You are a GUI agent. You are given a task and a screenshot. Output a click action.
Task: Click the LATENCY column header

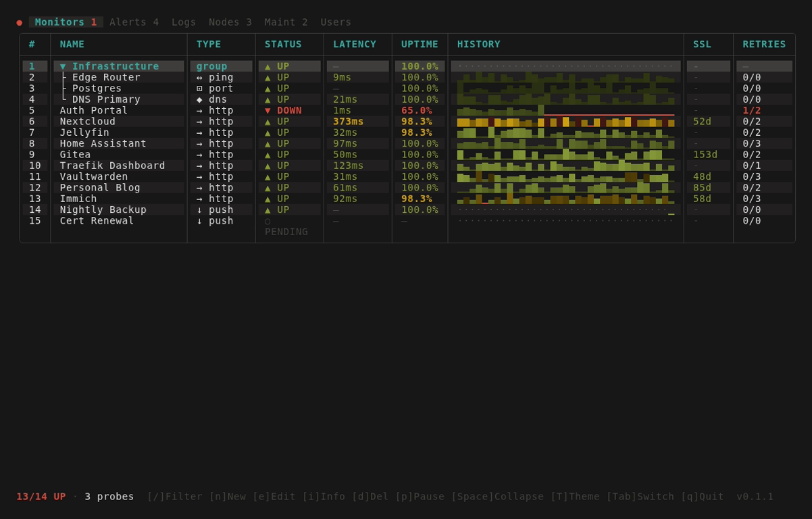[355, 45]
